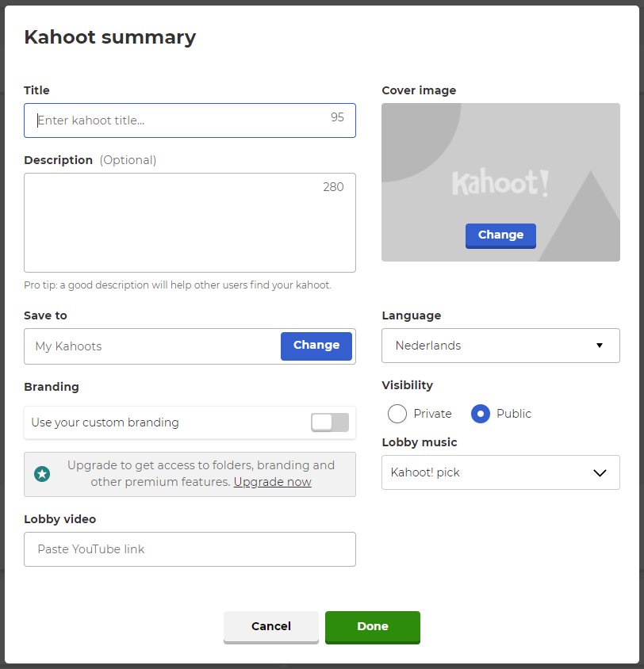644x669 pixels.
Task: Click inside the Description text area
Action: pyautogui.click(x=190, y=223)
